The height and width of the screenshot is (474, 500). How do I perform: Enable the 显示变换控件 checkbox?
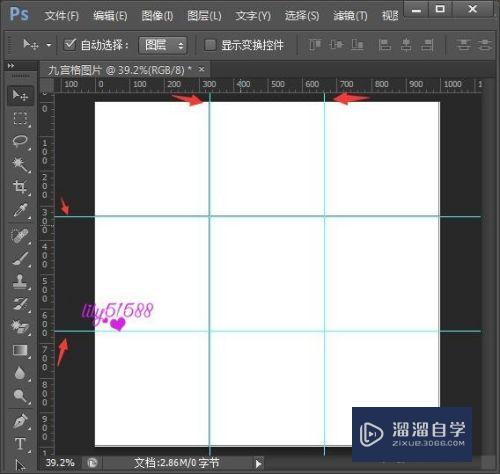[x=210, y=45]
